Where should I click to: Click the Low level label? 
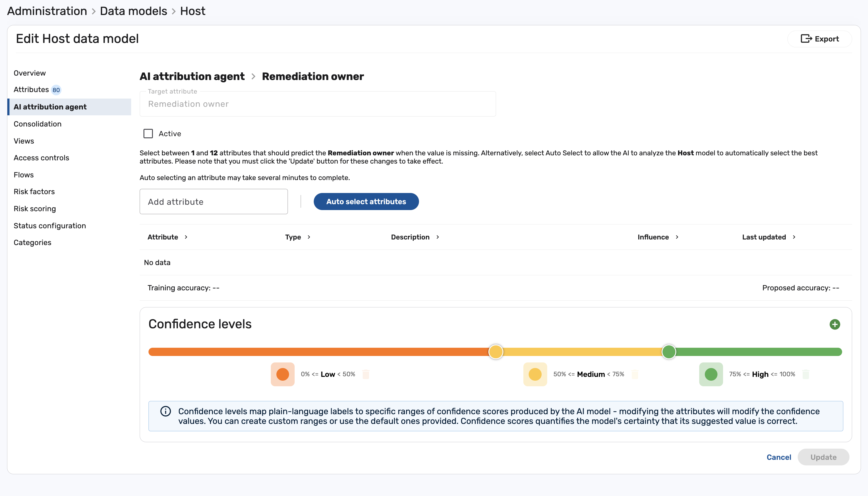tap(328, 374)
